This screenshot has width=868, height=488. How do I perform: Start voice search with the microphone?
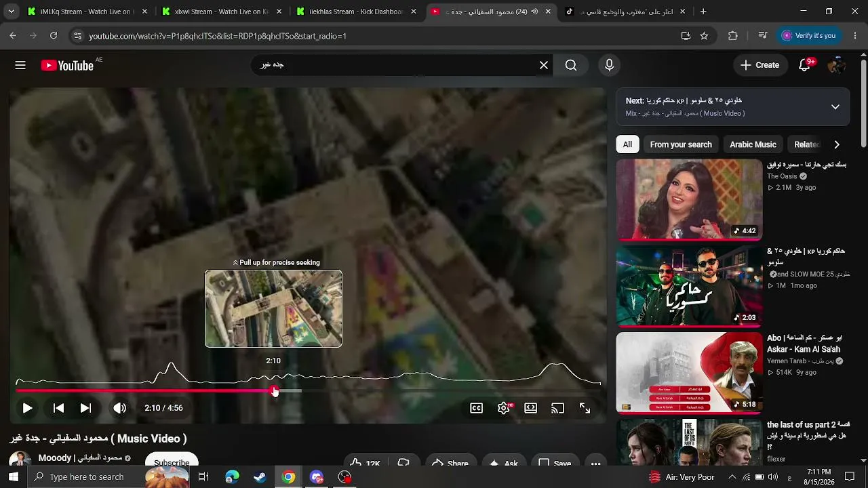609,65
